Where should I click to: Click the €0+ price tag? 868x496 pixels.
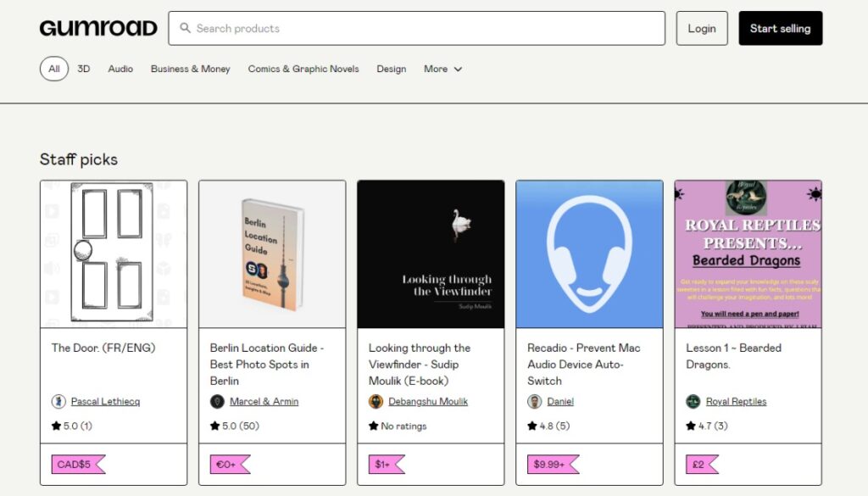(230, 465)
